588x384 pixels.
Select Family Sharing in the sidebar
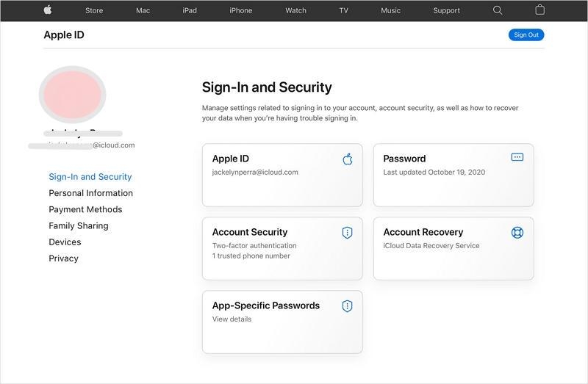click(x=78, y=225)
